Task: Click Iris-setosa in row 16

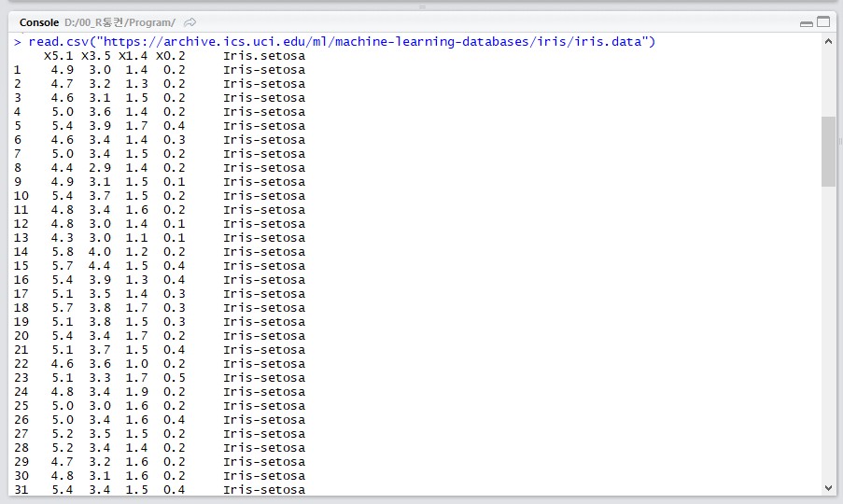Action: coord(264,279)
